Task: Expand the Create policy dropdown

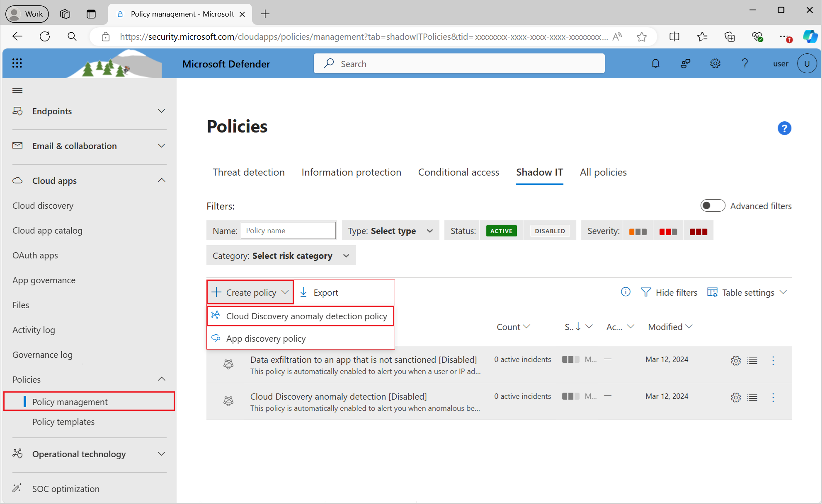Action: point(284,292)
